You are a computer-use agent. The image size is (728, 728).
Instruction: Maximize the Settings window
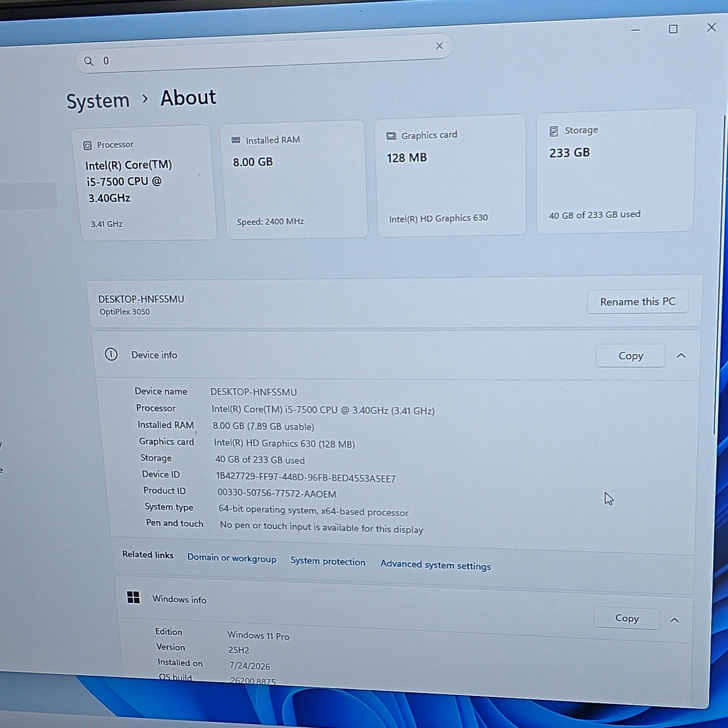coord(673,29)
